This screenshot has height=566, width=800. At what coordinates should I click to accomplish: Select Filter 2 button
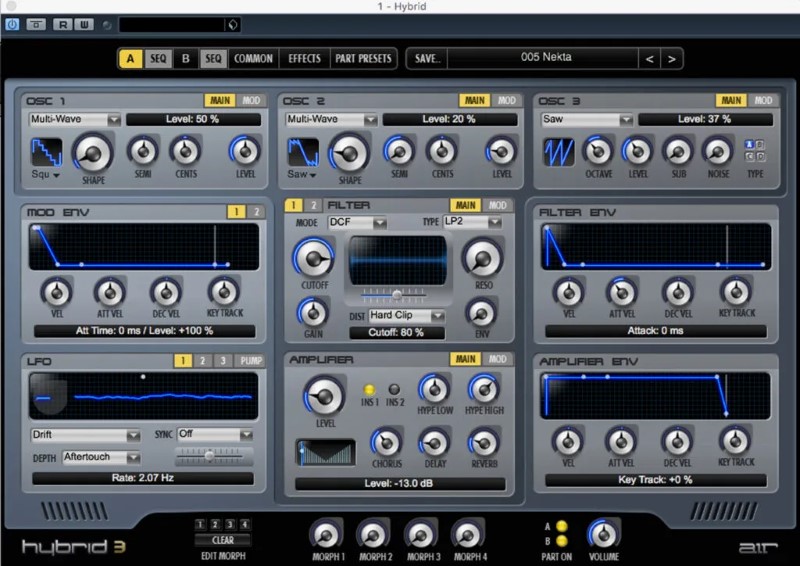tap(313, 205)
